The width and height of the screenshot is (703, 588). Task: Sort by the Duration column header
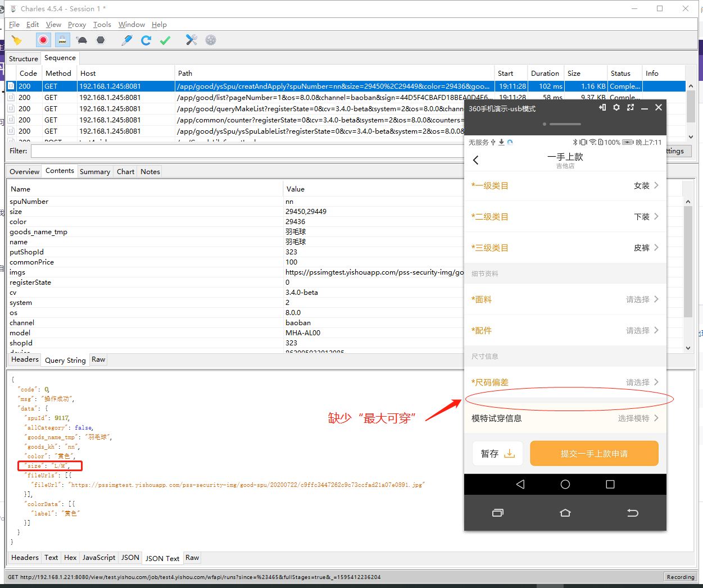pyautogui.click(x=545, y=73)
